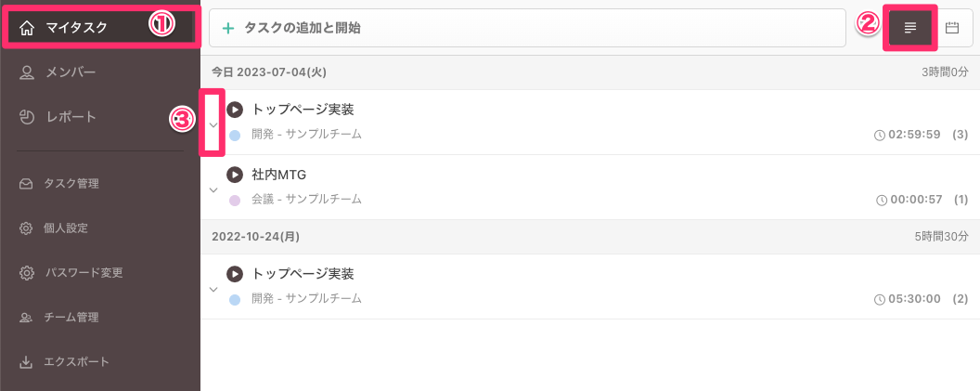
Task: Click the 社内MTG task title
Action: 278,175
